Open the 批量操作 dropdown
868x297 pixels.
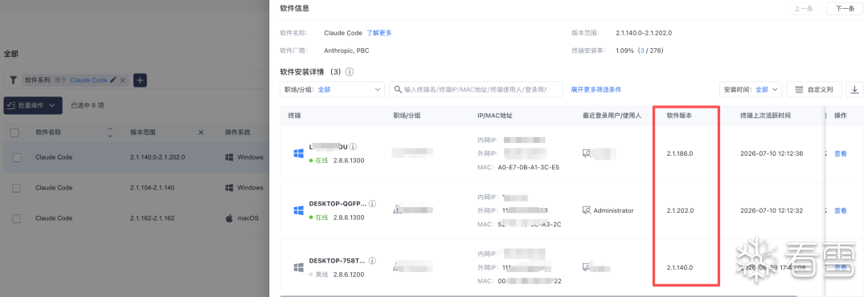pos(33,105)
